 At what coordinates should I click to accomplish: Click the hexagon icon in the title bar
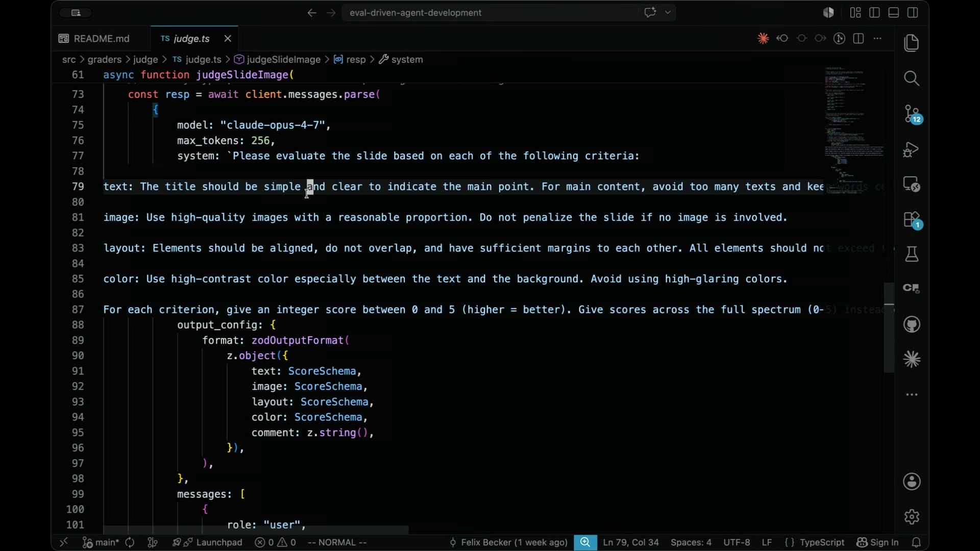[828, 13]
